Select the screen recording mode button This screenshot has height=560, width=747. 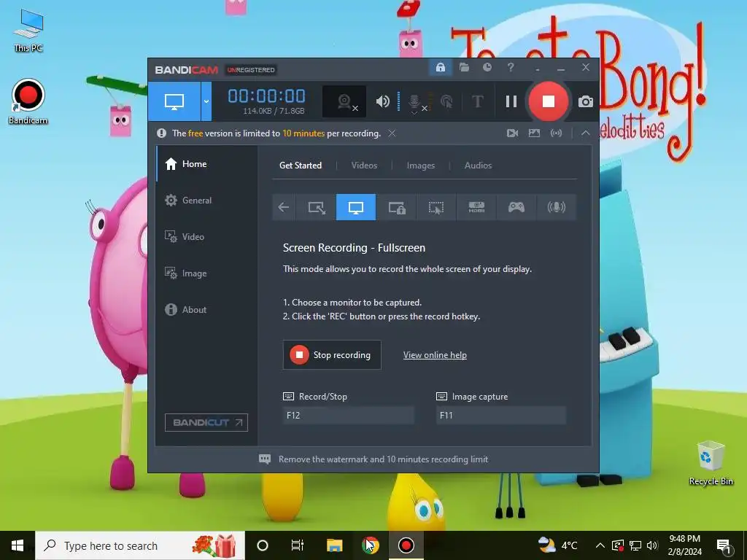pyautogui.click(x=174, y=101)
